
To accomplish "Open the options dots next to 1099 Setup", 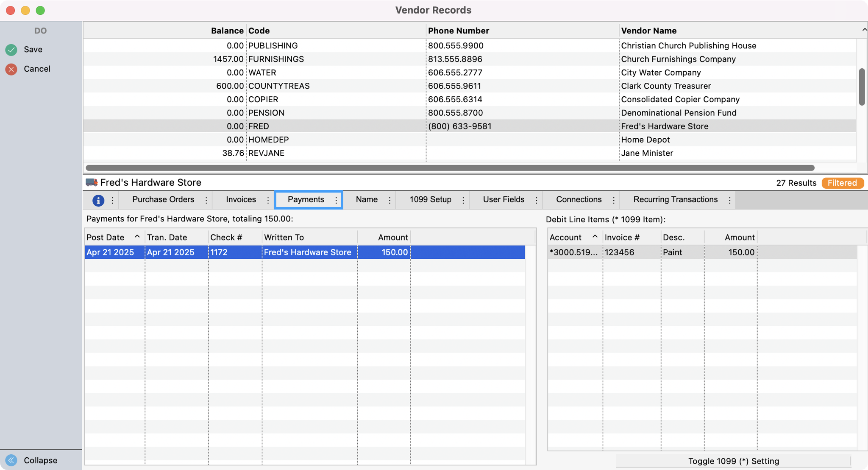I will click(463, 200).
